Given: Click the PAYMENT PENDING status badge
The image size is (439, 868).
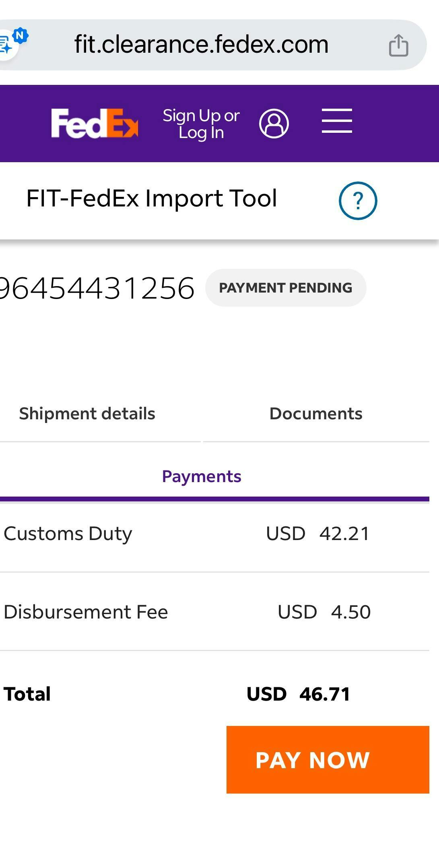Looking at the screenshot, I should pyautogui.click(x=286, y=288).
